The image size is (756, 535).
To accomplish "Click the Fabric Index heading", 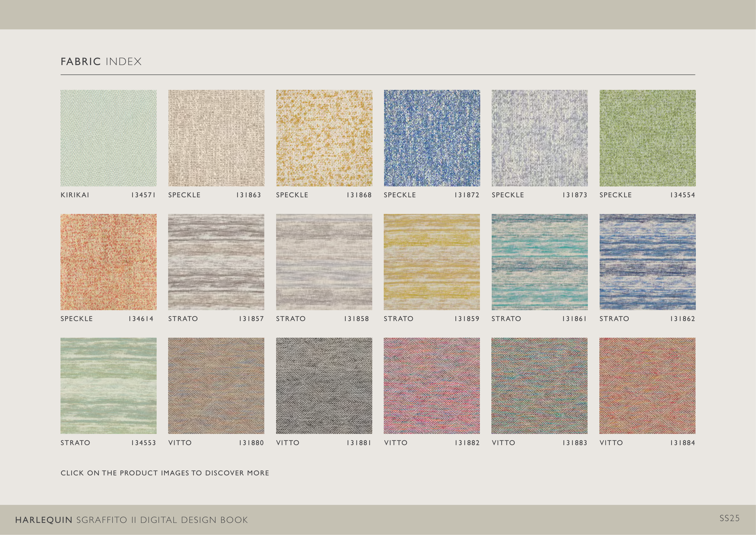I will pos(101,62).
